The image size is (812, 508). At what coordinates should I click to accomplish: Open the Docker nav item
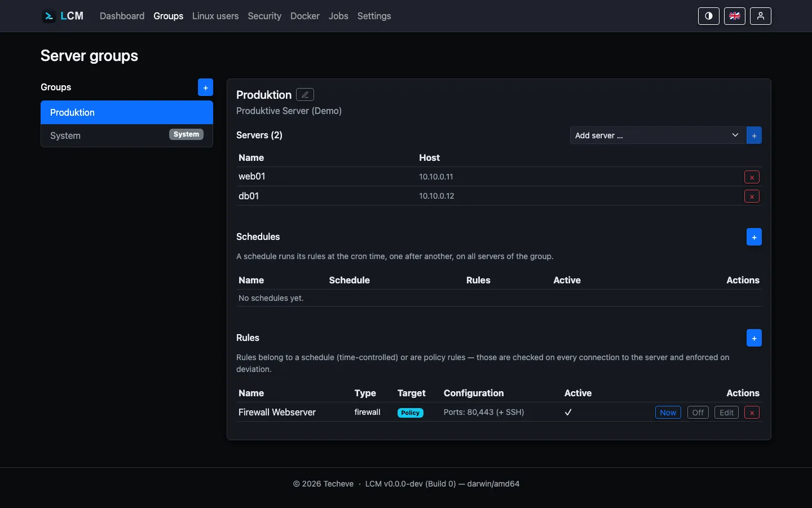pos(305,16)
